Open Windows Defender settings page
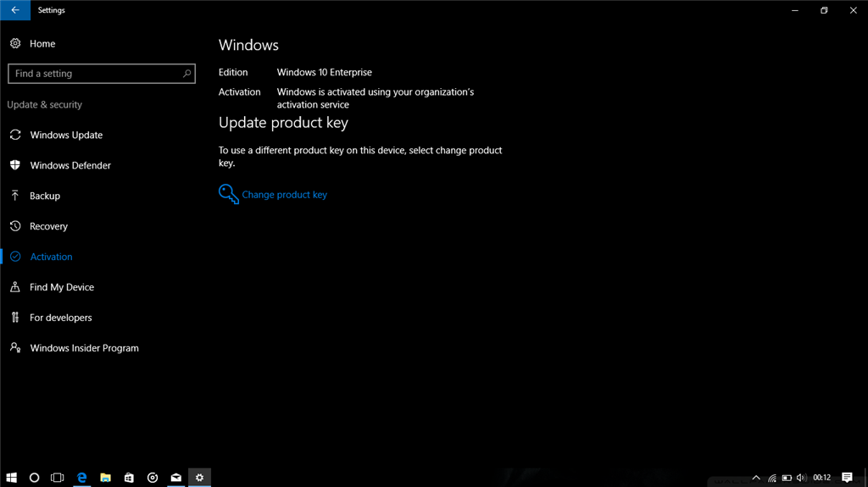Screen dimensions: 868x487 [x=70, y=165]
